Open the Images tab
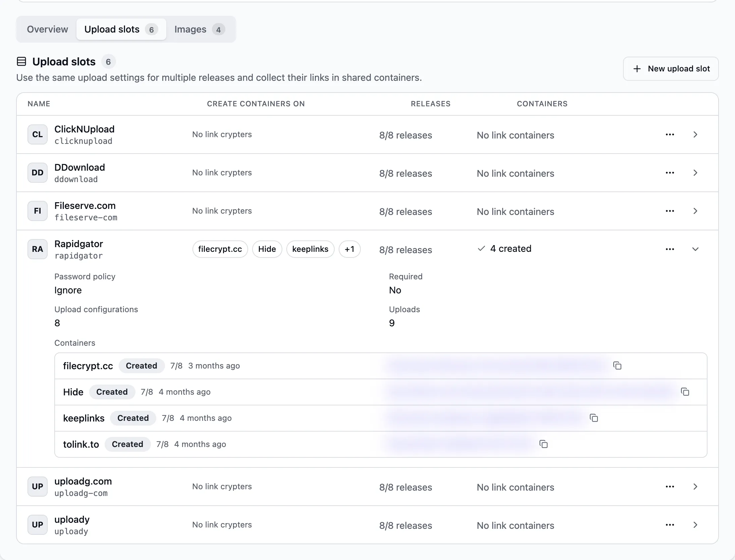Viewport: 735px width, 560px height. pyautogui.click(x=200, y=29)
